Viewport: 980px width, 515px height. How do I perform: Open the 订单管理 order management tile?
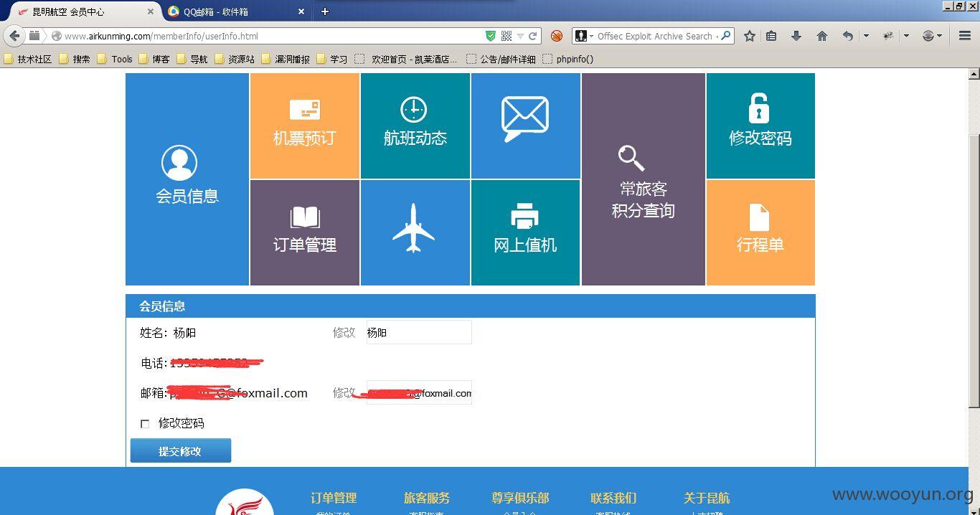point(304,232)
